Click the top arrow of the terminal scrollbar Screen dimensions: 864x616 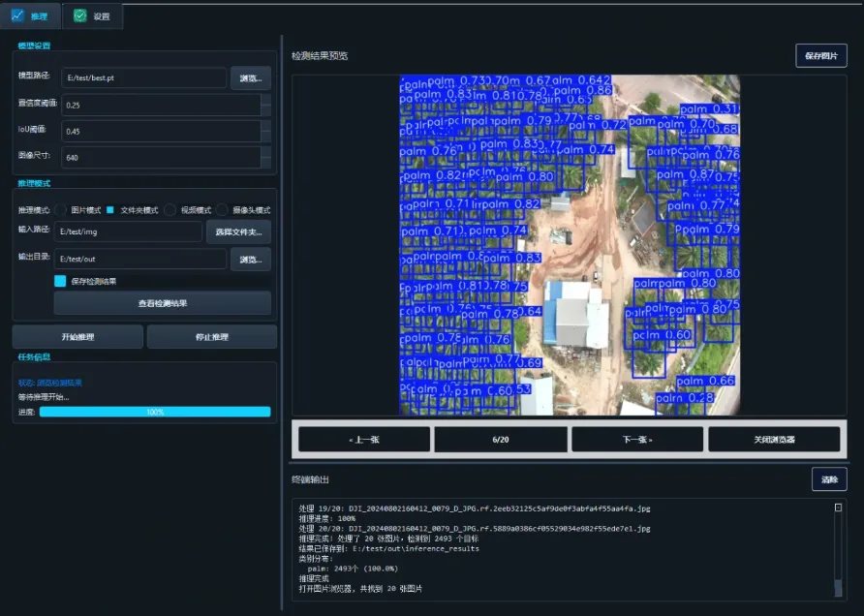pyautogui.click(x=838, y=508)
